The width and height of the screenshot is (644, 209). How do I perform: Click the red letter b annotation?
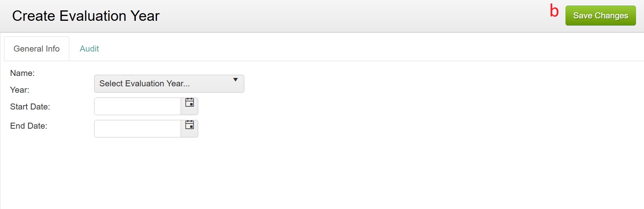pos(554,11)
